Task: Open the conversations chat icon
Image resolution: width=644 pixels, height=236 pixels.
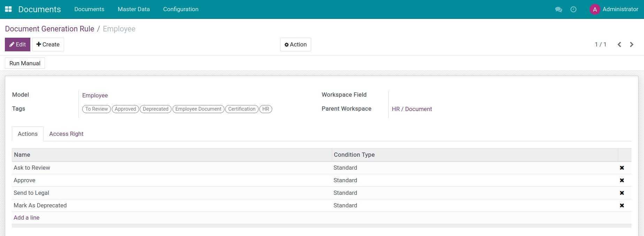Action: coord(558,9)
